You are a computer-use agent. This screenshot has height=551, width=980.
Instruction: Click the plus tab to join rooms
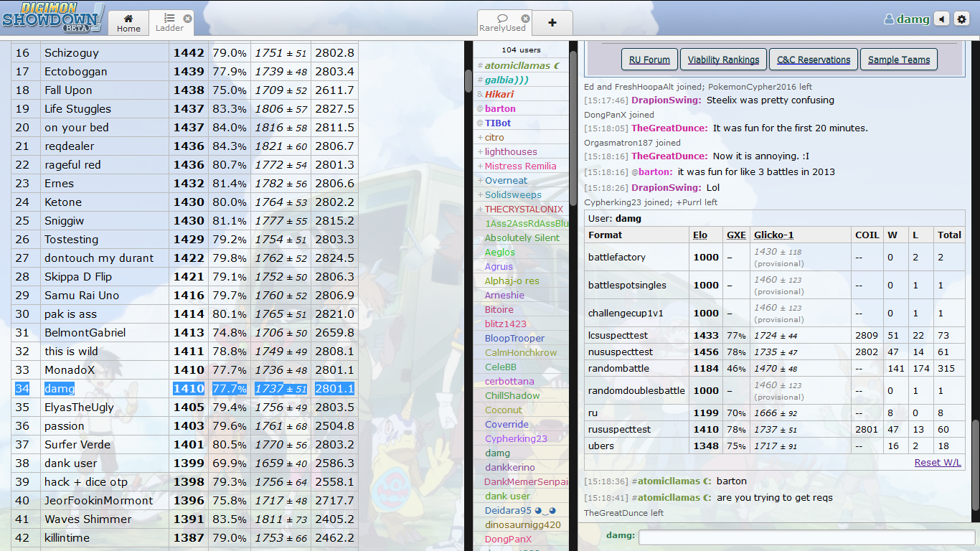(x=552, y=23)
